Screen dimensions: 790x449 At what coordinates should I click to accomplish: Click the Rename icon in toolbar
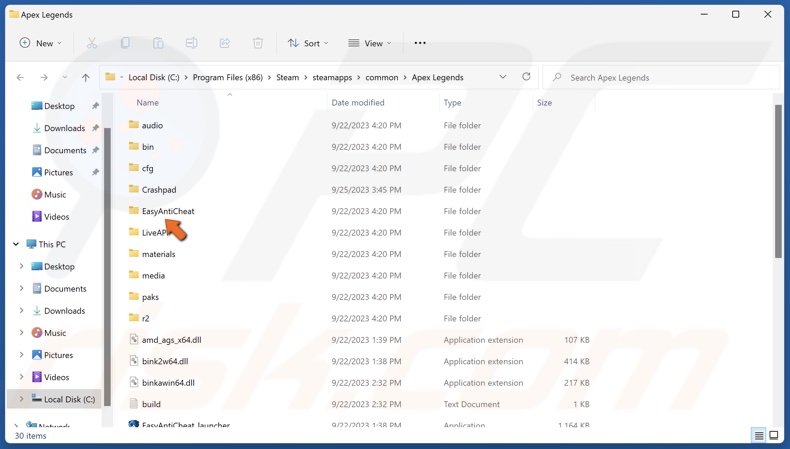(x=191, y=43)
